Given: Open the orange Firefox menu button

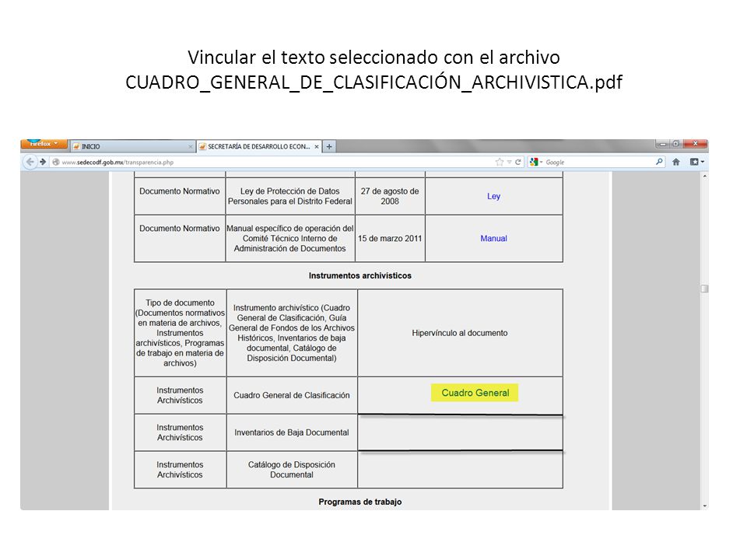Looking at the screenshot, I should point(44,144).
